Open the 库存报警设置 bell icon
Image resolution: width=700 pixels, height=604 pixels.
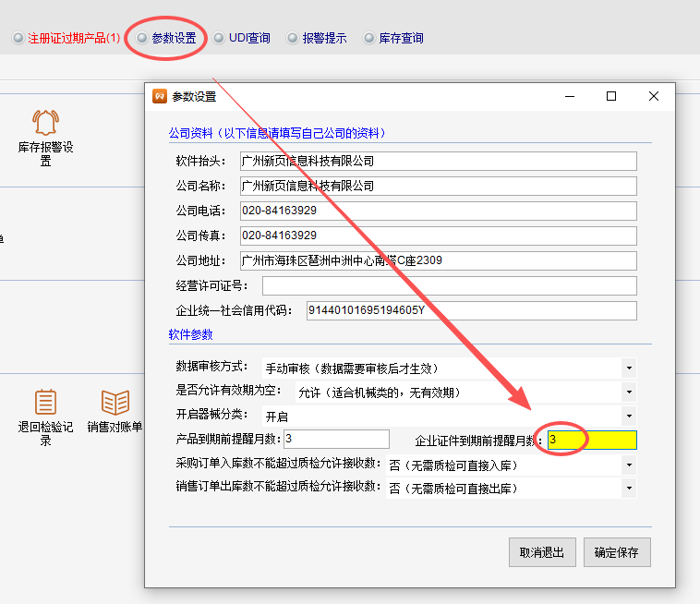click(45, 123)
